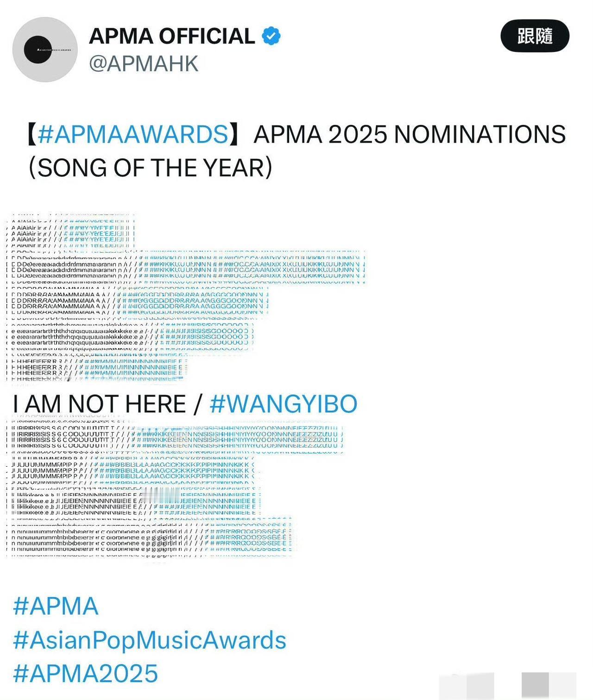
Task: Click the blue verified badge icon
Action: [271, 36]
